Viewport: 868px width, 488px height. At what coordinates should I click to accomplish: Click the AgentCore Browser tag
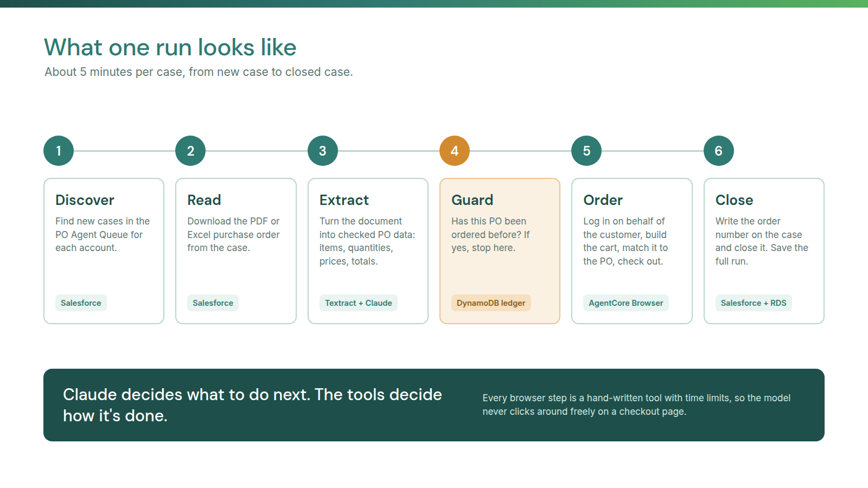(x=626, y=303)
